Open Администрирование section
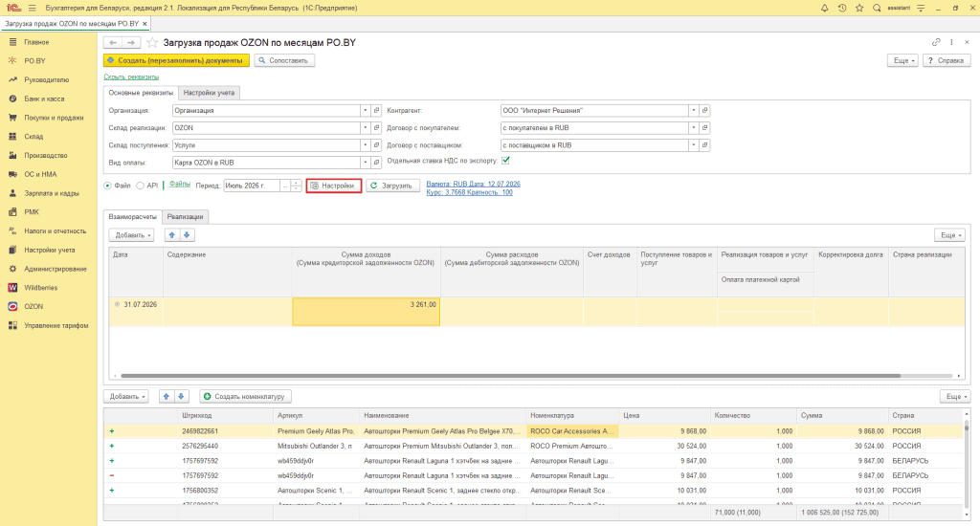The width and height of the screenshot is (980, 526). 55,269
